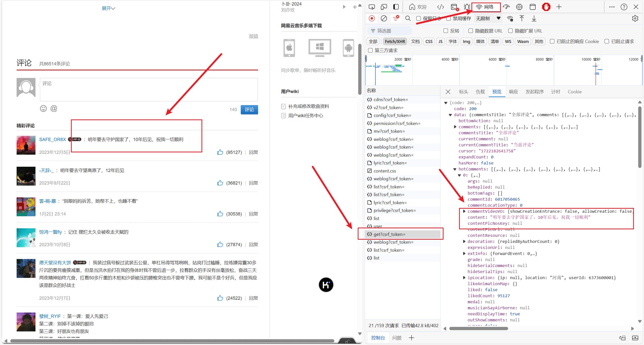
Task: Check hide extension URLs option
Action: coord(510,31)
